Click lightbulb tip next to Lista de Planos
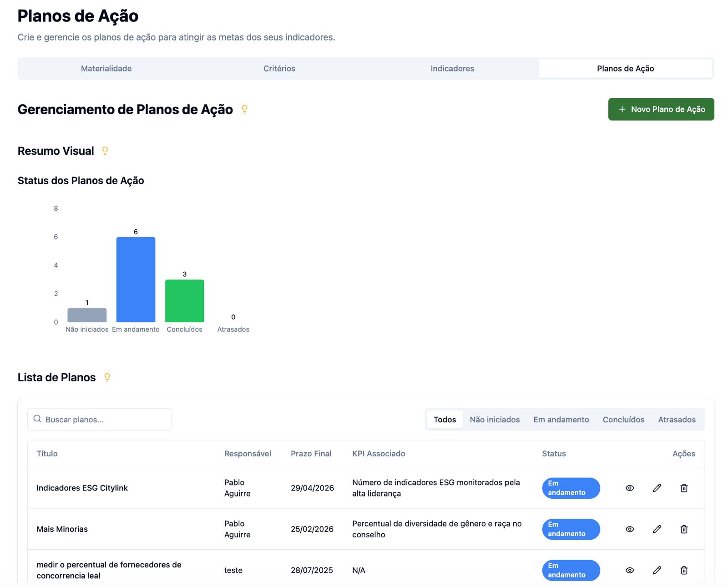Viewport: 728px width, 587px height. coord(107,377)
